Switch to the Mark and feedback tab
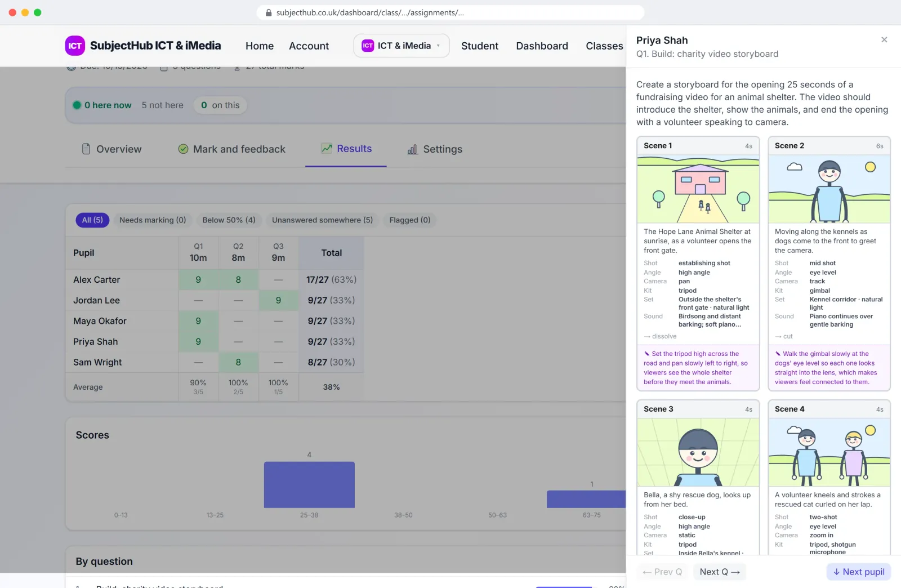This screenshot has width=901, height=588. 231,149
